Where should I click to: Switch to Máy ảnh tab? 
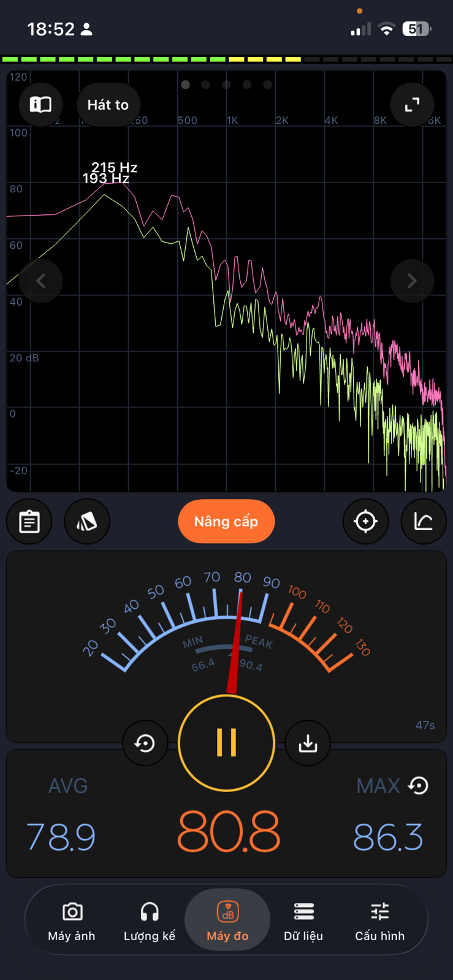[72, 921]
